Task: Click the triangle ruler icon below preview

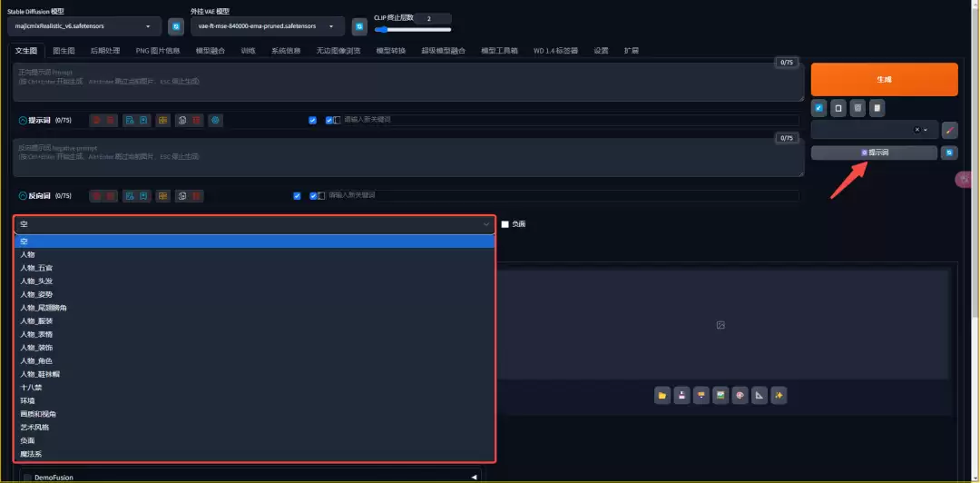Action: click(x=759, y=395)
